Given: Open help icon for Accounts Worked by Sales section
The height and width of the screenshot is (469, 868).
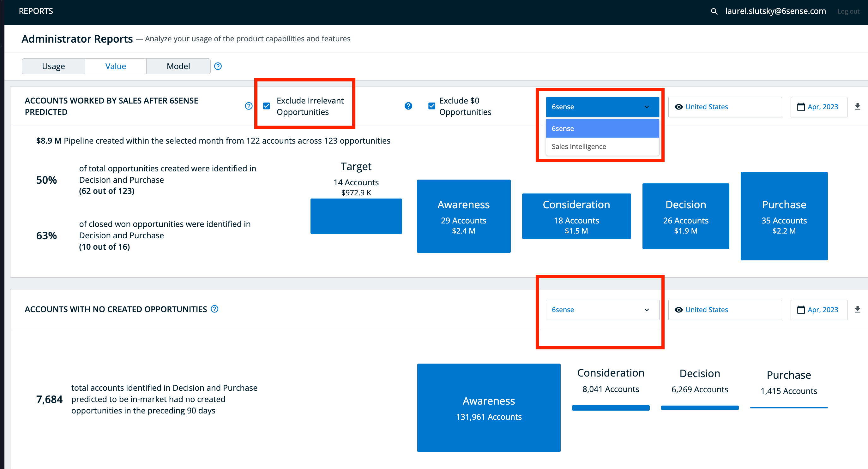Looking at the screenshot, I should click(249, 106).
